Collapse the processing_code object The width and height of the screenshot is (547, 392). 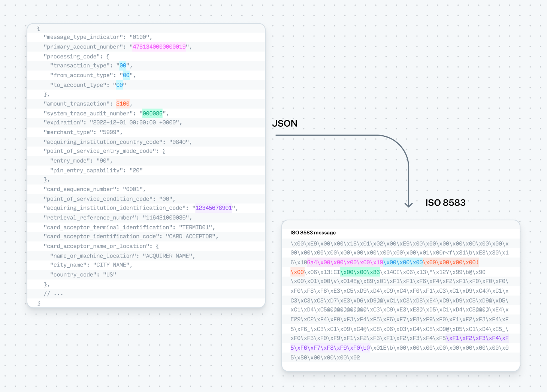[x=108, y=57]
